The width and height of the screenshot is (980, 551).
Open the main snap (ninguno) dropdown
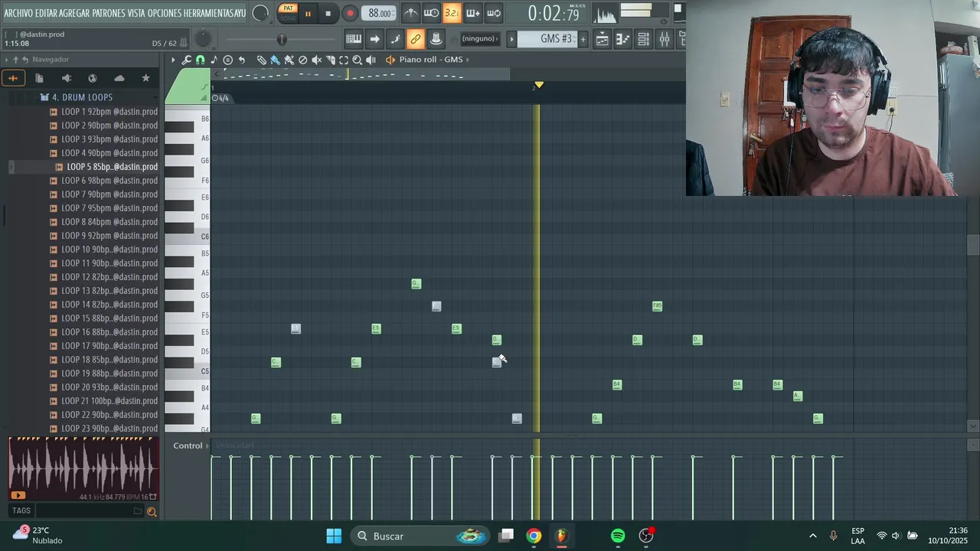pos(479,39)
